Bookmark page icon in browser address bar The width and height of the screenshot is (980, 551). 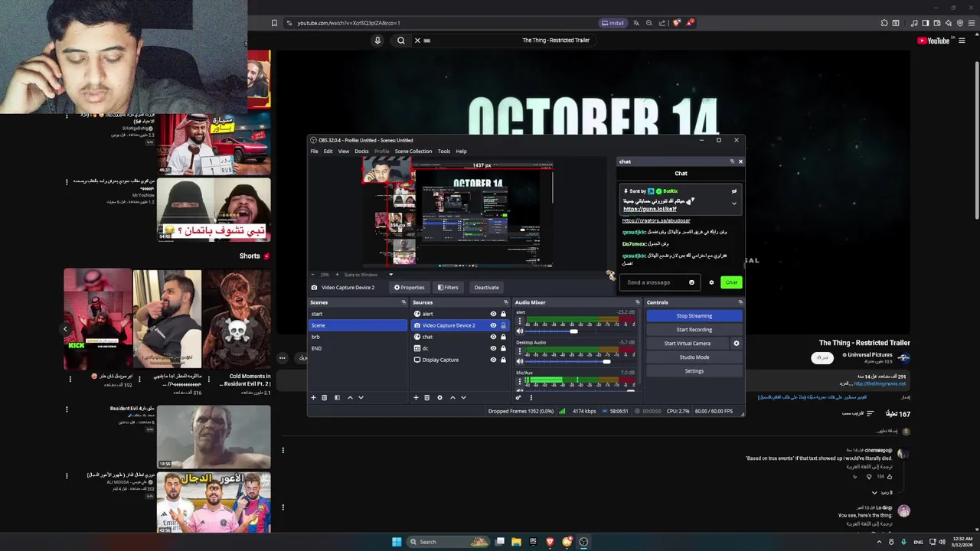274,23
